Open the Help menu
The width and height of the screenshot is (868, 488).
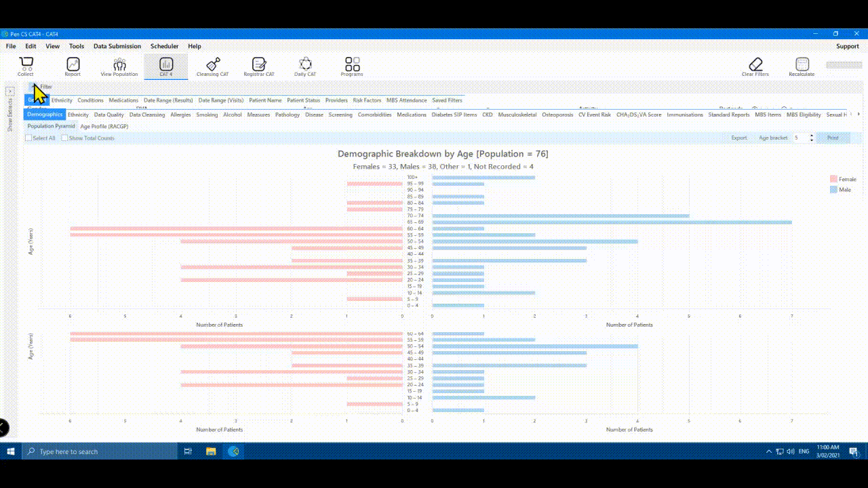pyautogui.click(x=195, y=46)
